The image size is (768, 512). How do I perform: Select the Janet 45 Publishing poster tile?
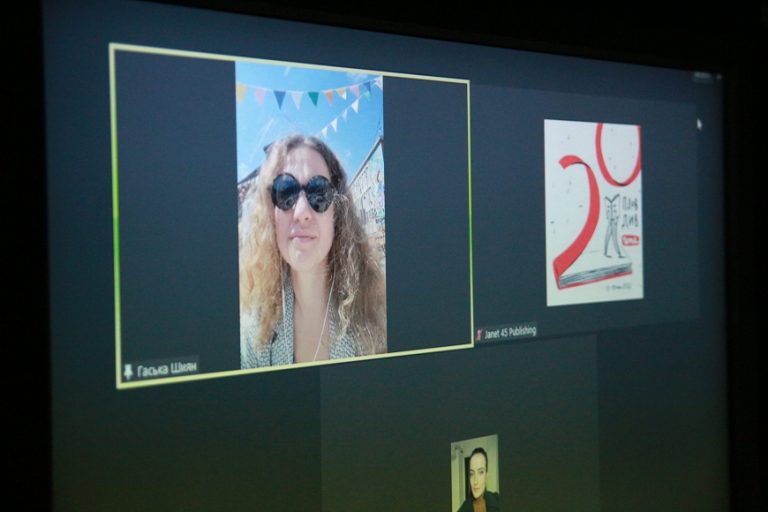(x=593, y=214)
